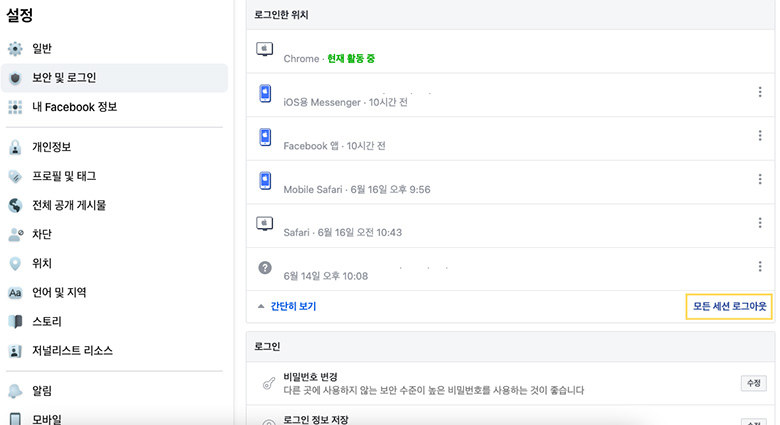Click the tag icon for 프로필 및 태그
The image size is (780, 425).
pos(15,176)
